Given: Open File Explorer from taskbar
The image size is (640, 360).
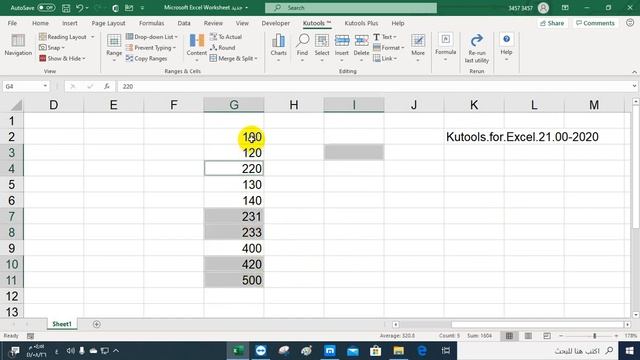Looking at the screenshot, I should (398, 351).
